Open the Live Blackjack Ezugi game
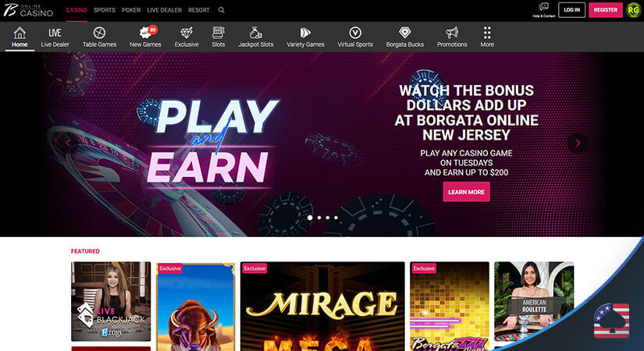The width and height of the screenshot is (644, 351). click(111, 301)
